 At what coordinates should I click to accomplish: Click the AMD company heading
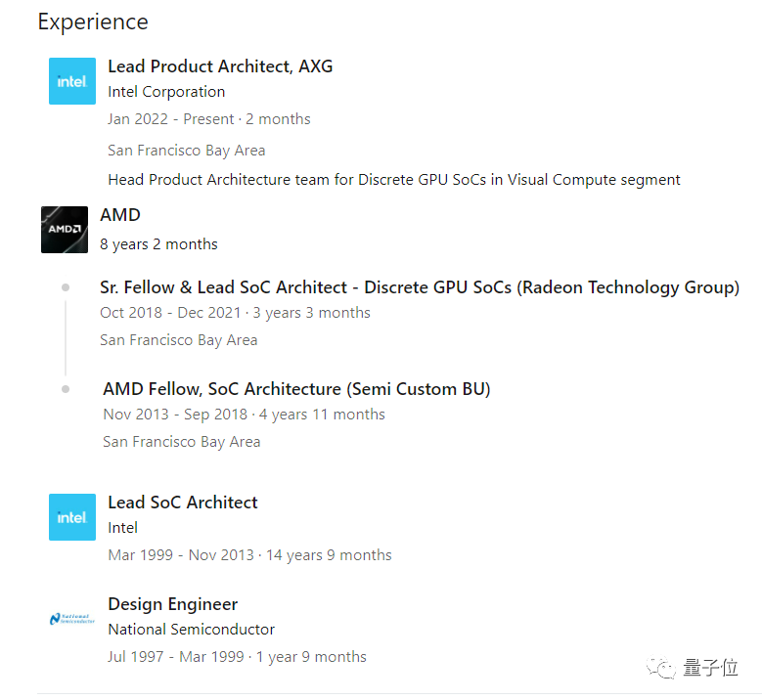120,215
